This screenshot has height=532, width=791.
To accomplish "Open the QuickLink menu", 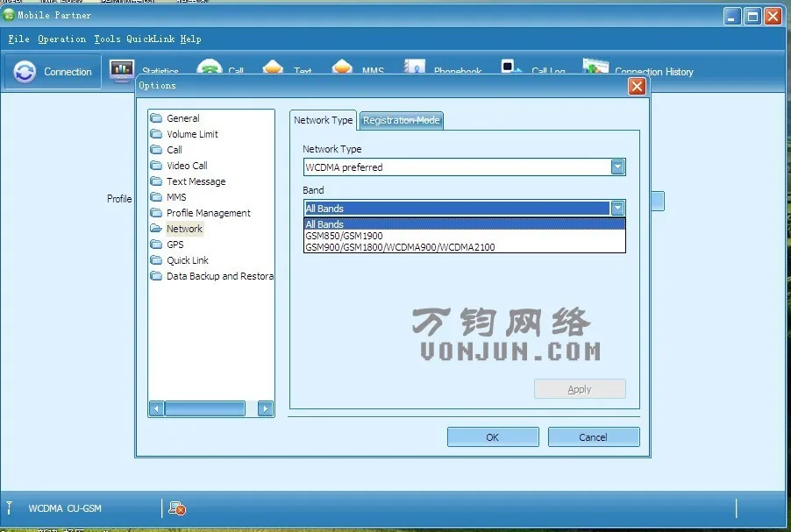I will pos(150,39).
